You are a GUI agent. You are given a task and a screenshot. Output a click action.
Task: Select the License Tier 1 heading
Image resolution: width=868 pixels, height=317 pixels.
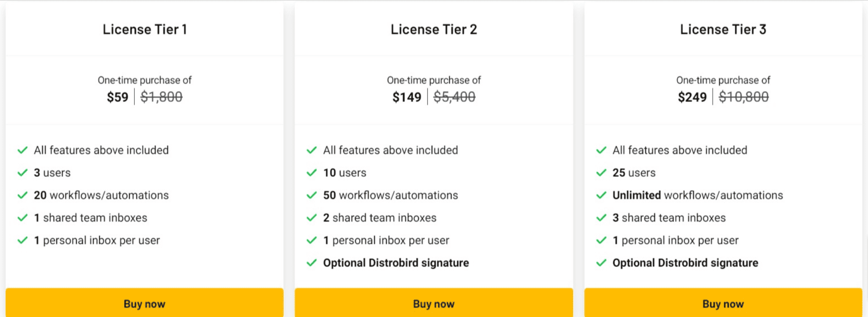145,29
